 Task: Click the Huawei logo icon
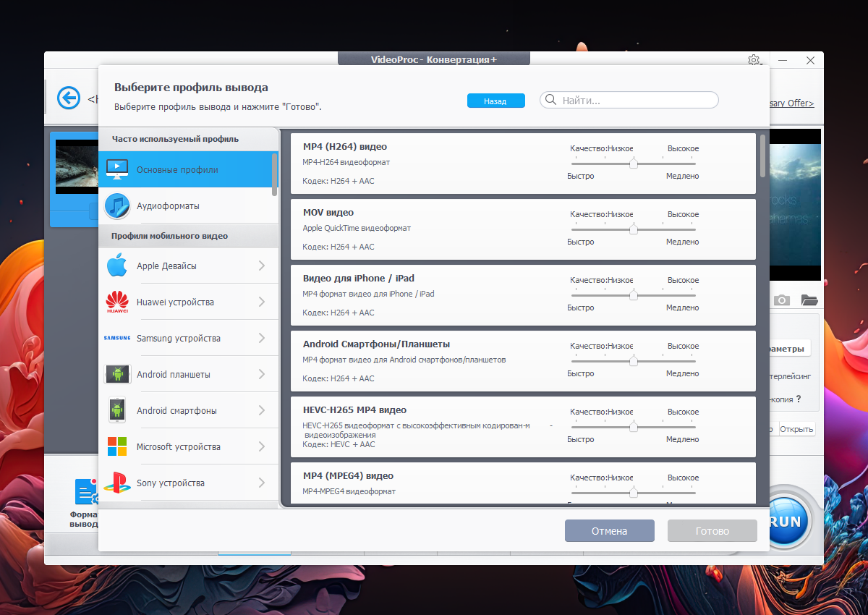click(x=117, y=302)
